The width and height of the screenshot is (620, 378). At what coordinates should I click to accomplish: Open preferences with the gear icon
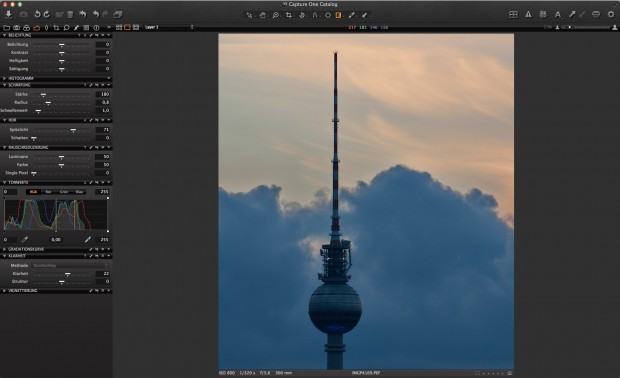611,15
